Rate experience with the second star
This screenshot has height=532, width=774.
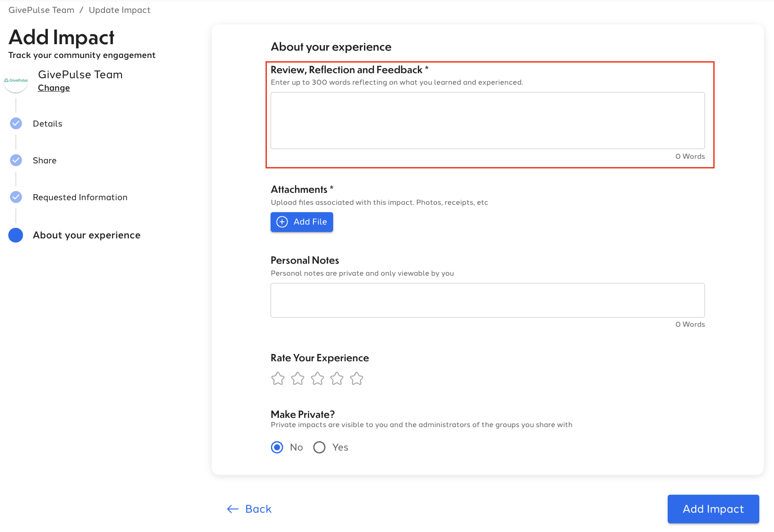pos(298,379)
